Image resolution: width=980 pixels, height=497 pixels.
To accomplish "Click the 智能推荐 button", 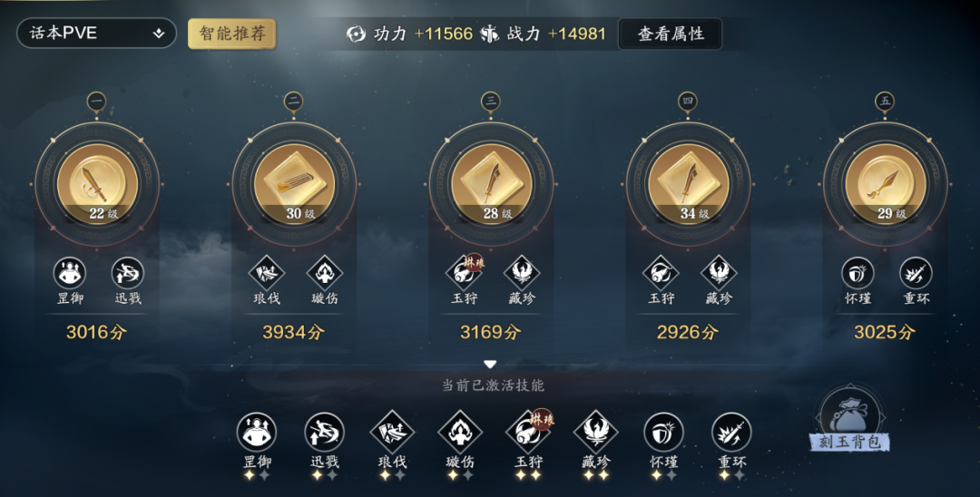I will tap(232, 34).
